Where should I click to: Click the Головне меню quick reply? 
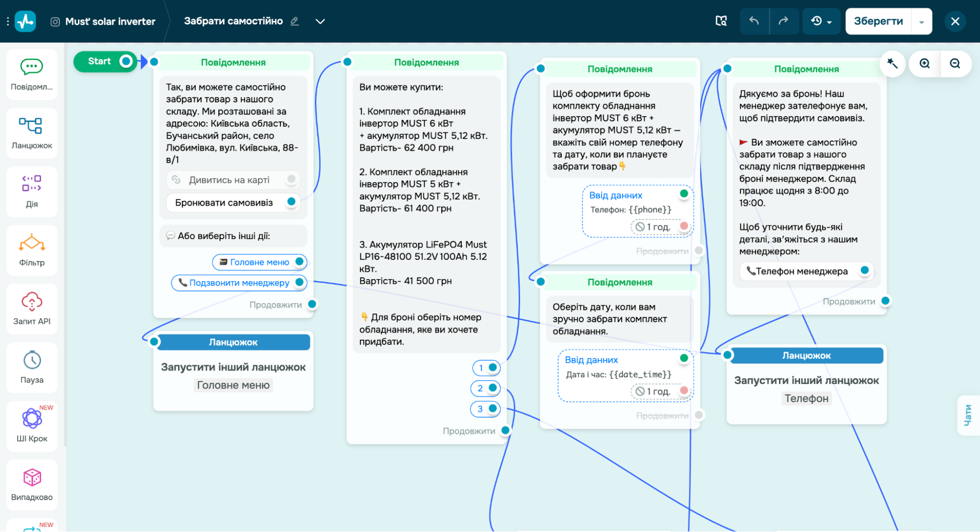click(x=259, y=262)
